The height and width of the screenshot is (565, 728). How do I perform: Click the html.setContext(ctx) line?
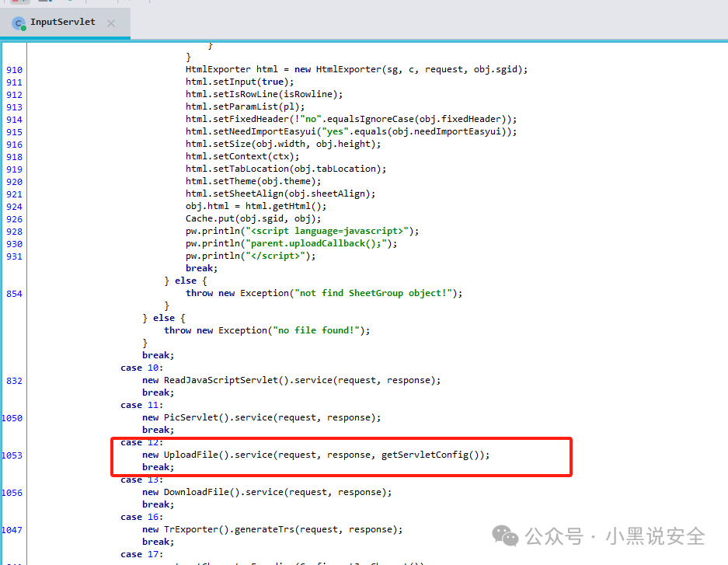coord(242,156)
